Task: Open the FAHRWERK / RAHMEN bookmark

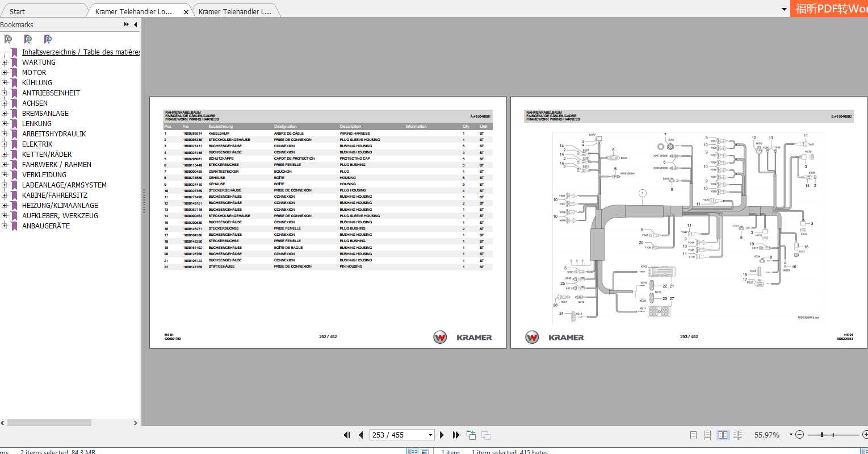Action: point(56,165)
